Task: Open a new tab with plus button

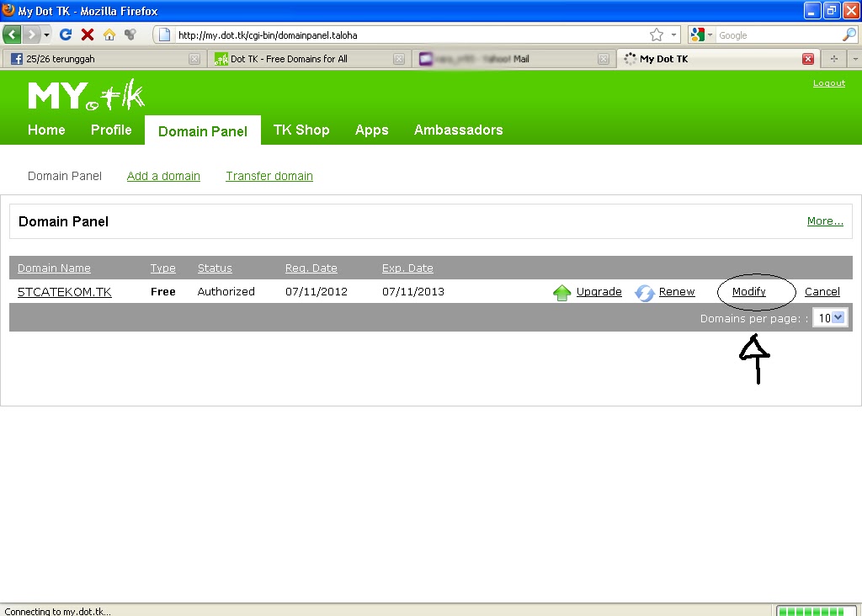Action: click(x=834, y=59)
